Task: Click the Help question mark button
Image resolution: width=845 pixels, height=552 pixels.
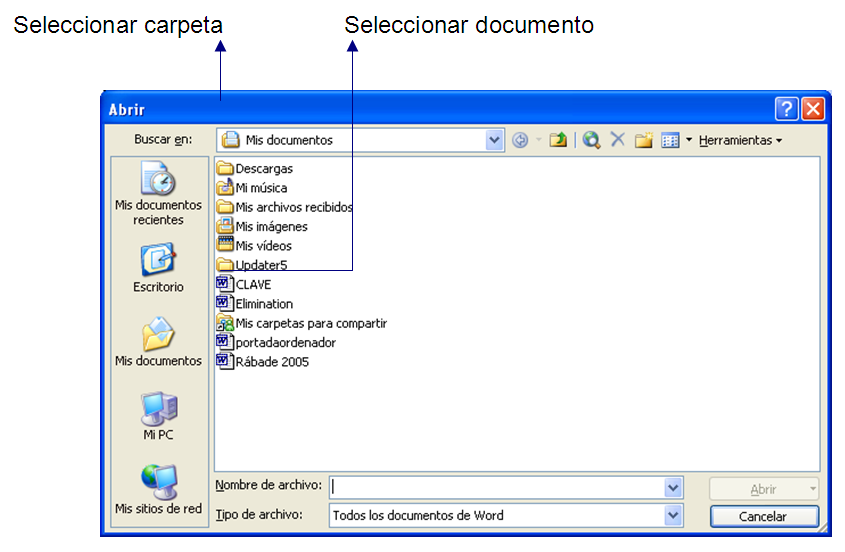Action: 786,109
